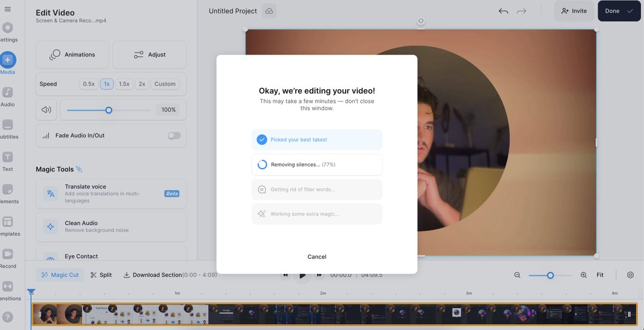Viewport: 644px width, 330px height.
Task: Click the left trim handle of the clip
Action: (x=40, y=314)
